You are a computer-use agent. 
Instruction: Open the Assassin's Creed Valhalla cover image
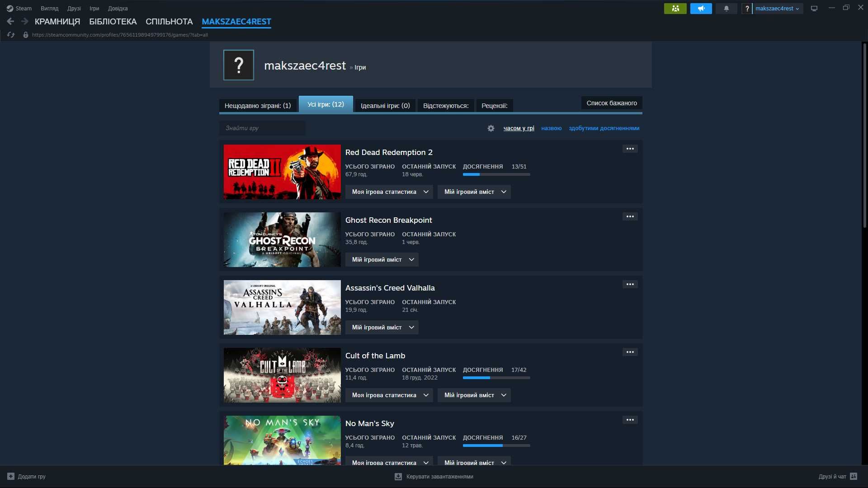click(x=282, y=307)
